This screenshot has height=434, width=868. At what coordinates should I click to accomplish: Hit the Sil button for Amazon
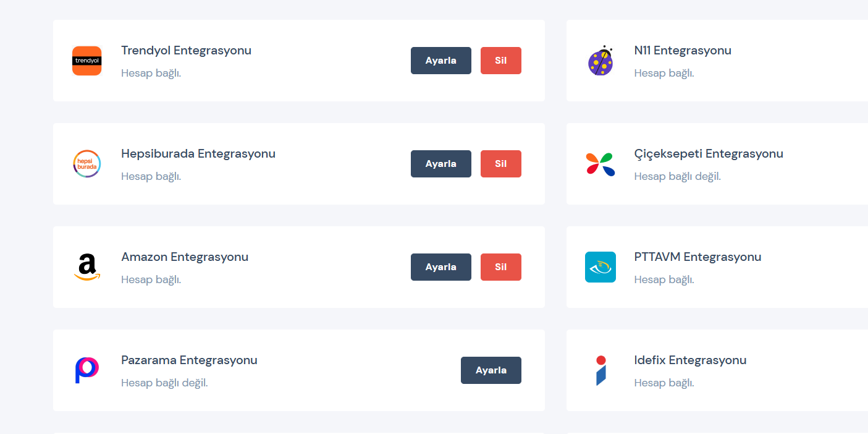pos(500,267)
